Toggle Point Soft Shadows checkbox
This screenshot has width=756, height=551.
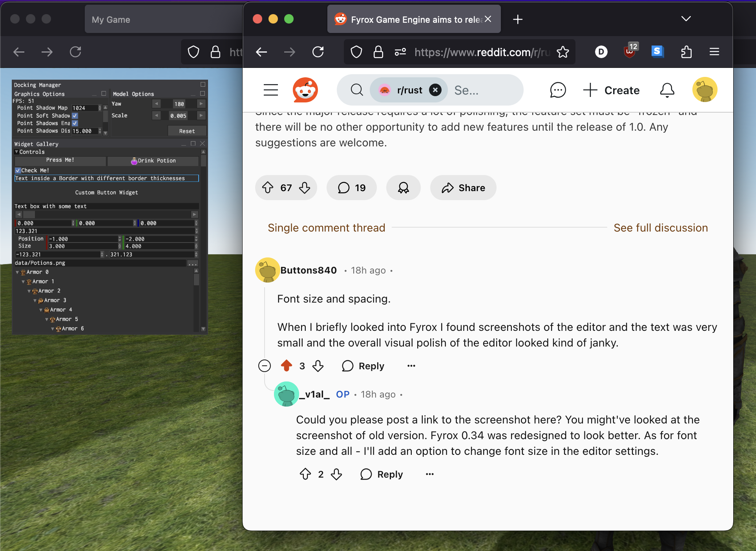coord(75,116)
